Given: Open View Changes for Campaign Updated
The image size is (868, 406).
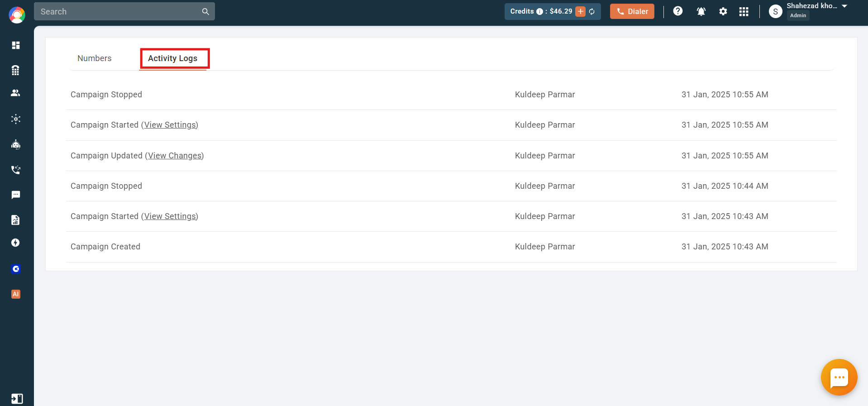Looking at the screenshot, I should (175, 156).
